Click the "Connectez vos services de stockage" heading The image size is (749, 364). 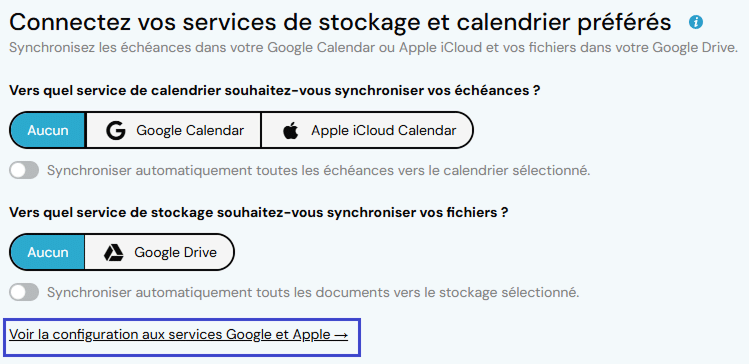point(340,23)
